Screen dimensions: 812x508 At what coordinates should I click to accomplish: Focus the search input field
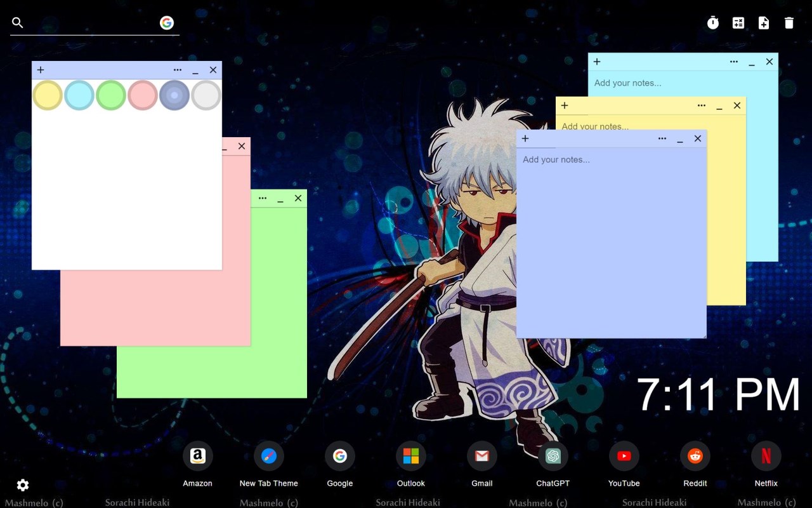coord(92,23)
